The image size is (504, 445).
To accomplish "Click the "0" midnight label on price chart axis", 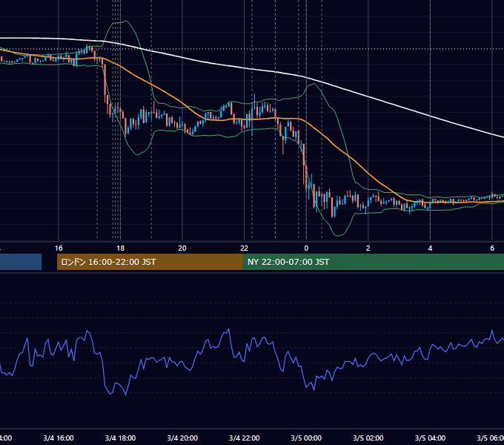I will pyautogui.click(x=306, y=248).
